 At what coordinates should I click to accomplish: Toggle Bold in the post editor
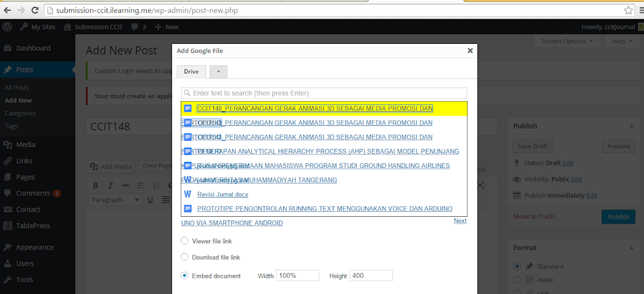[95, 185]
